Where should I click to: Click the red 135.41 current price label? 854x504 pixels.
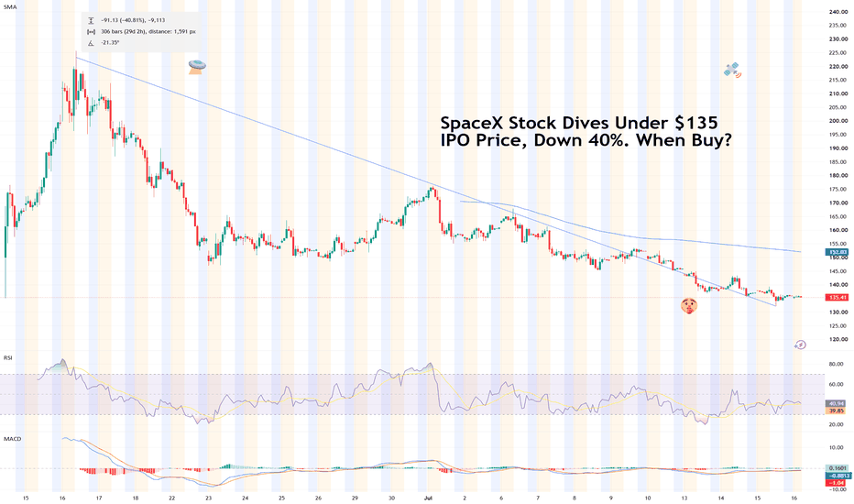tap(838, 298)
